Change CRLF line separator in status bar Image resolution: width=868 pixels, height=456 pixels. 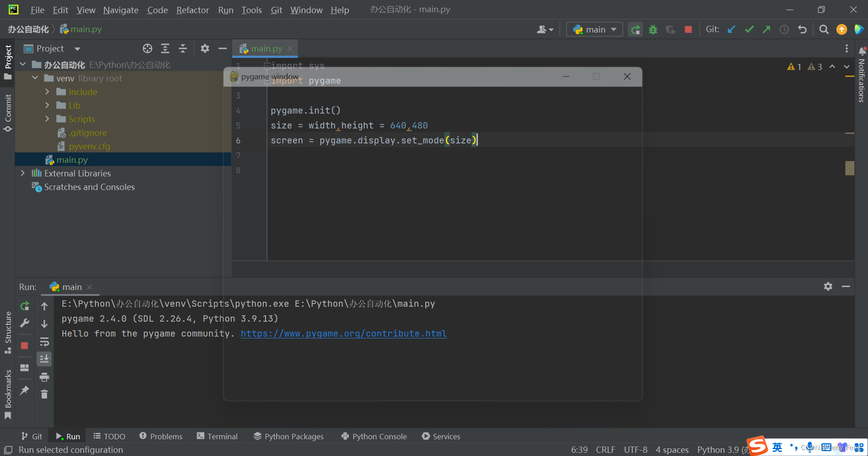coord(605,450)
